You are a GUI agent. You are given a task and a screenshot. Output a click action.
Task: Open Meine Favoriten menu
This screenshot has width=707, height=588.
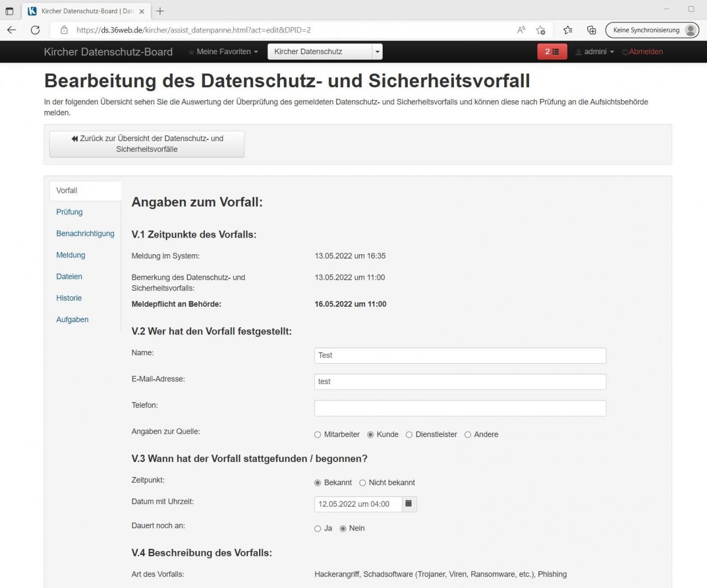click(223, 51)
